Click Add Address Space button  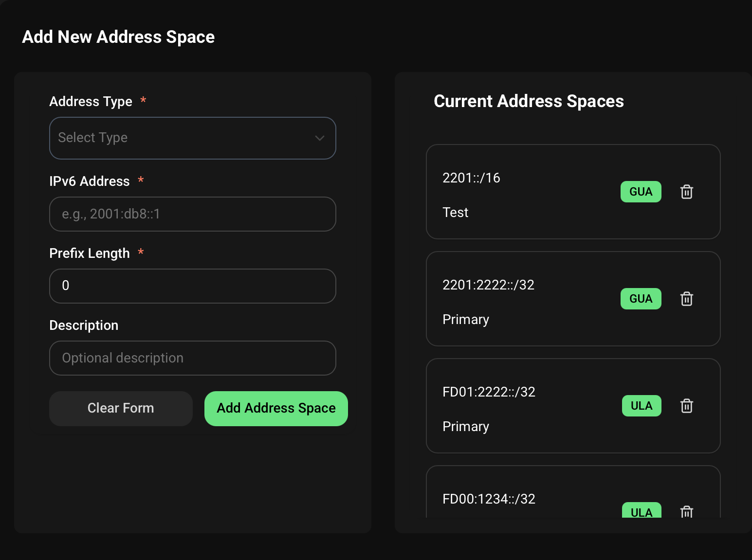tap(276, 409)
